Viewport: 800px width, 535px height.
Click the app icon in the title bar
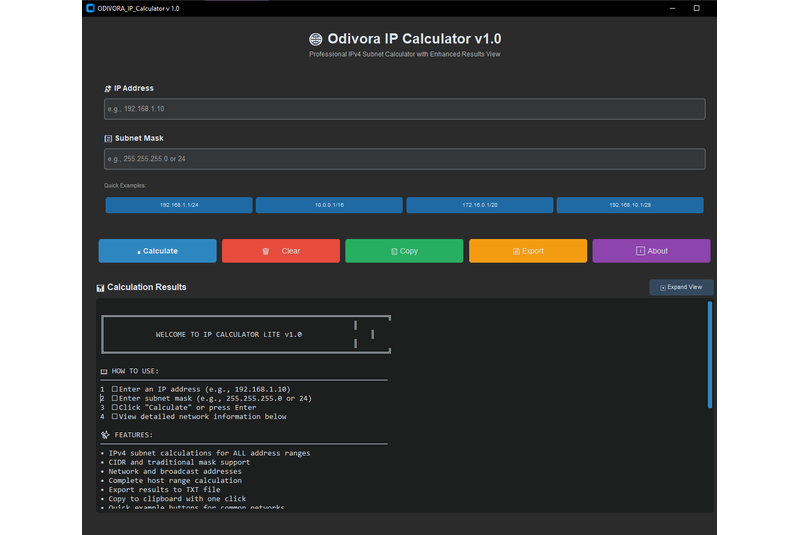coord(90,8)
